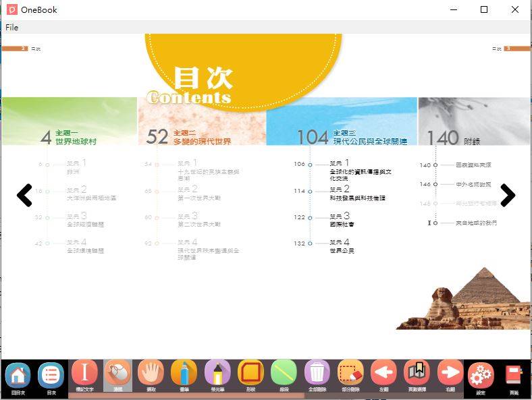Image resolution: width=532 pixels, height=400 pixels.
Task: Open unit 4 entry at page 132
Action: click(x=324, y=246)
